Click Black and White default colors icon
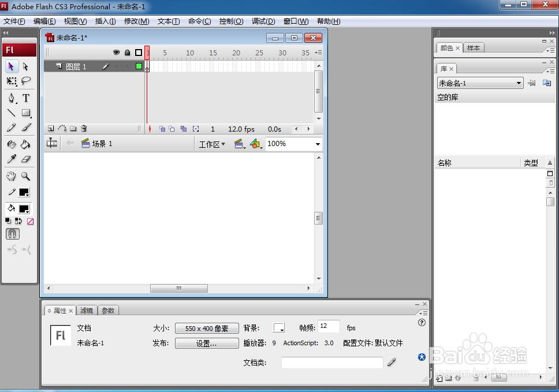This screenshot has height=392, width=559. click(8, 221)
